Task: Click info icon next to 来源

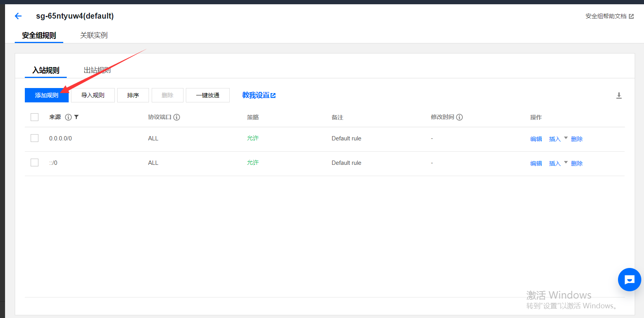Action: click(x=68, y=117)
